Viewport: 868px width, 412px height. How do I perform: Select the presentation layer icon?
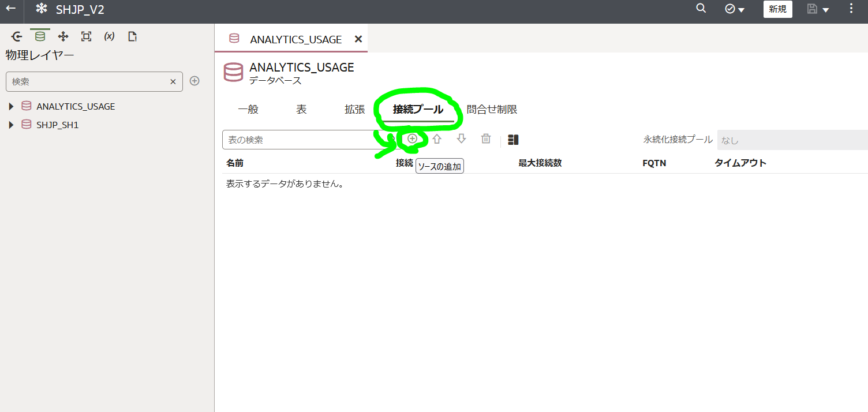(x=86, y=37)
